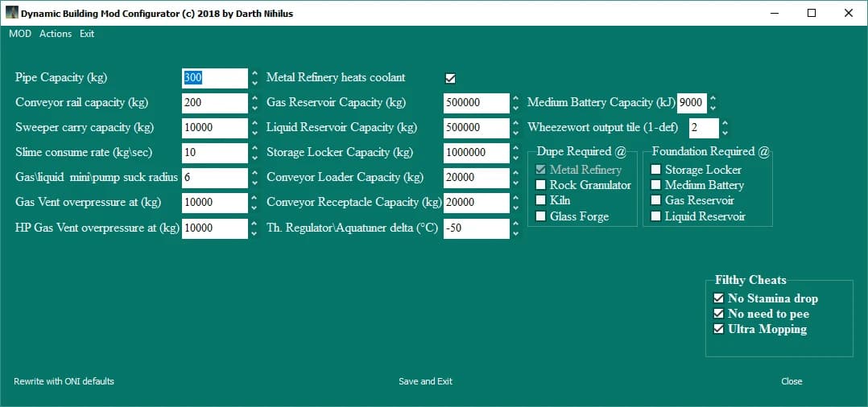Enable Foundation Required at Gas Reservoir
This screenshot has width=868, height=407.
tap(656, 200)
